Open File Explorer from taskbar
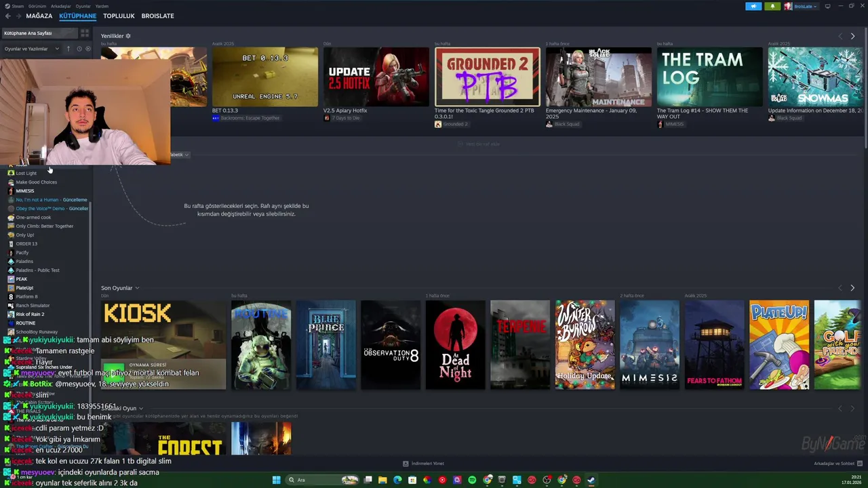Viewport: 868px width, 488px height. click(x=382, y=480)
